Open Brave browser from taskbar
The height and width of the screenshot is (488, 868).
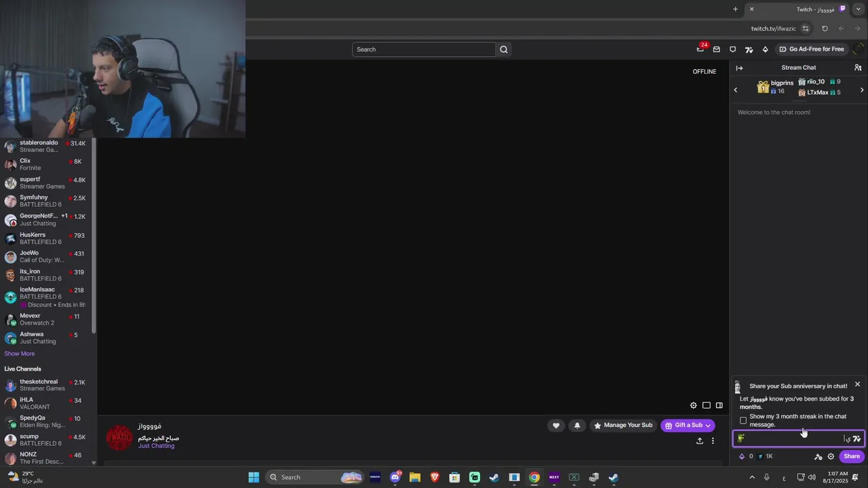(435, 477)
